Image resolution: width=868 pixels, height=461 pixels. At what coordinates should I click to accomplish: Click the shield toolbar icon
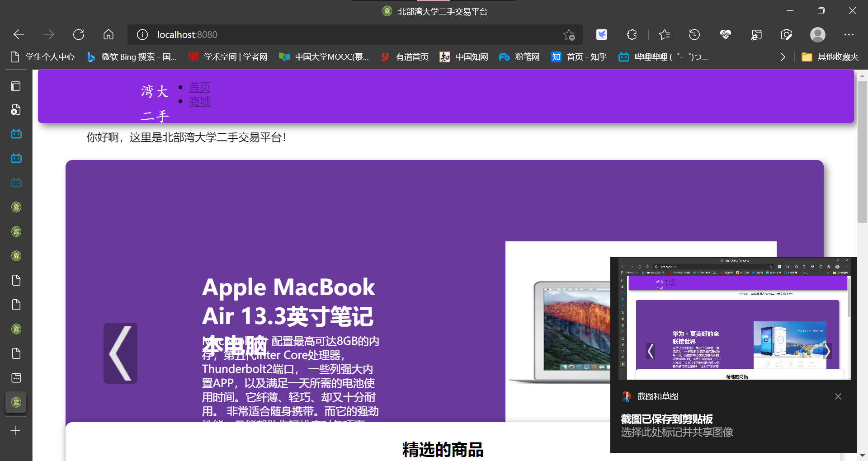[787, 34]
